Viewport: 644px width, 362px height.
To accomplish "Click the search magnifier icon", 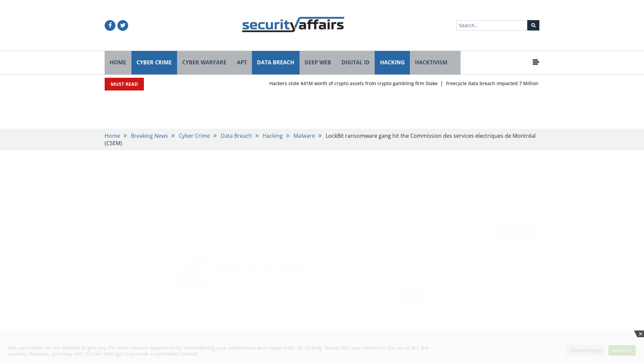I will 533,25.
